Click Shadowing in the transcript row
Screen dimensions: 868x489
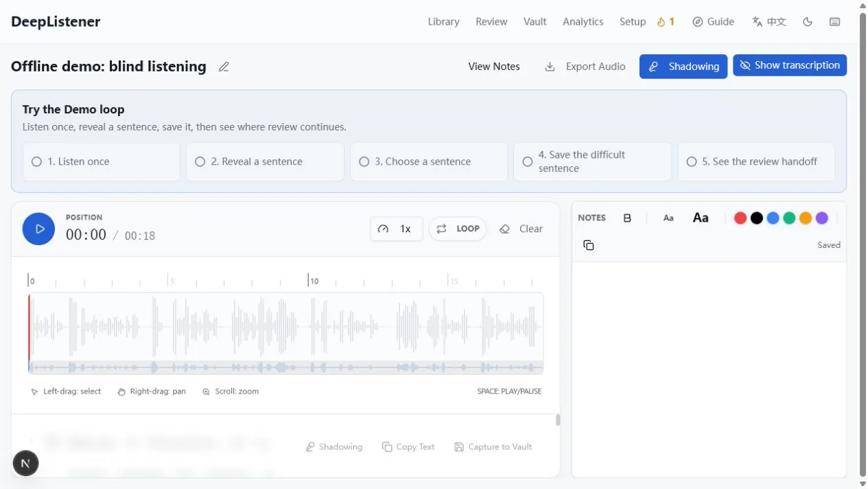point(334,446)
